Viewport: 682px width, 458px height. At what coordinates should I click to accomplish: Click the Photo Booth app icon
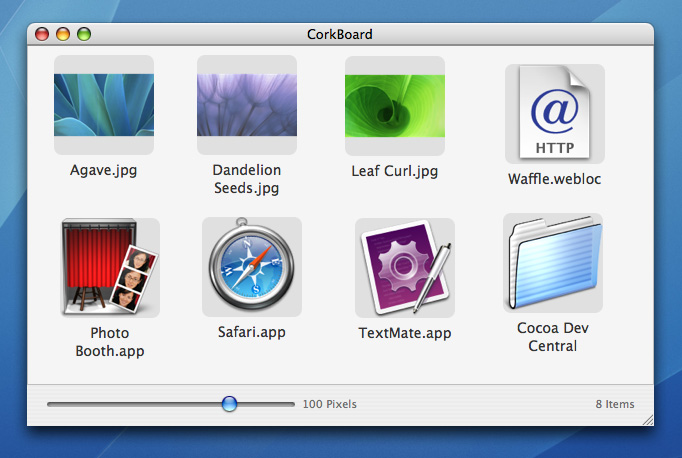[x=110, y=266]
